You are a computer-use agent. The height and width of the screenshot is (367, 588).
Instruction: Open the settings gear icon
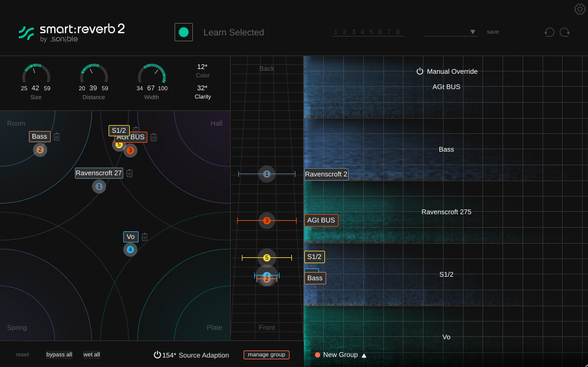click(580, 9)
